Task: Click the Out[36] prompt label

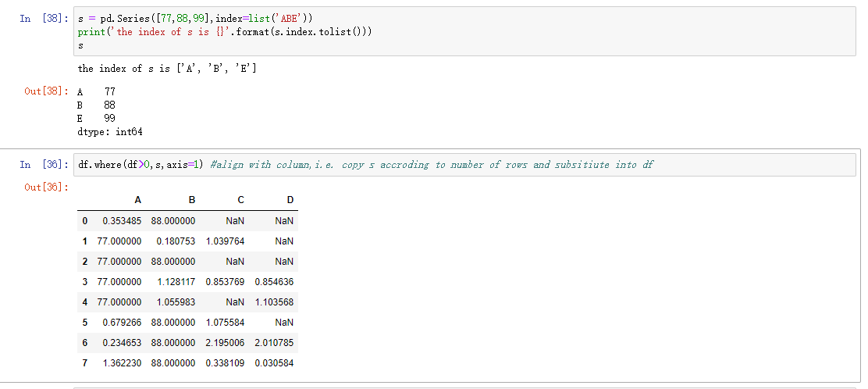Action: (47, 187)
